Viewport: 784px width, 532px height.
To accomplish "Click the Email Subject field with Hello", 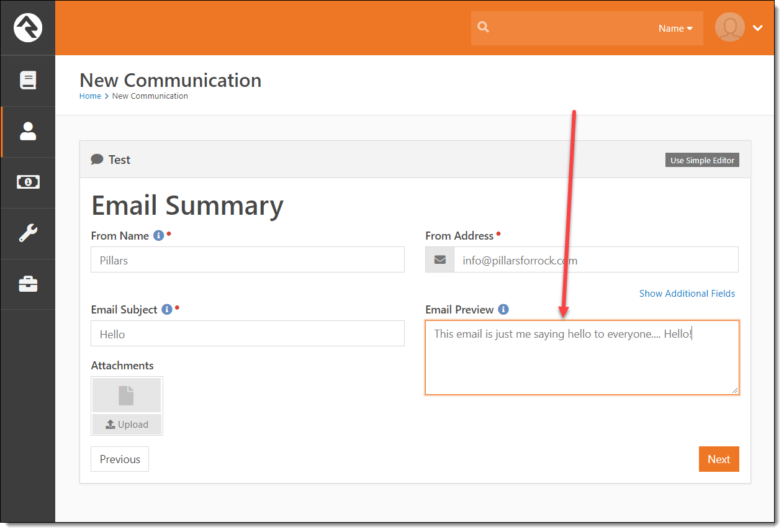I will point(248,333).
